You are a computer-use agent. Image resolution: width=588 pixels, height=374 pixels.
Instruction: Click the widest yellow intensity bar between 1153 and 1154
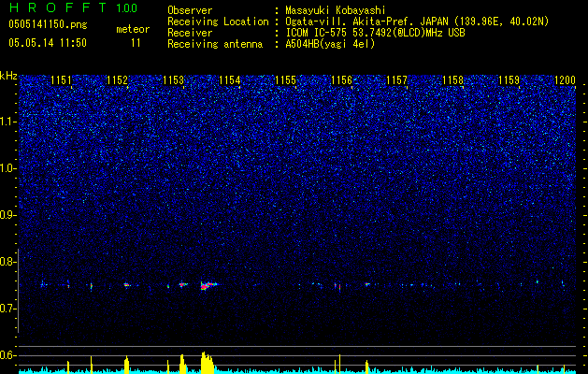click(x=208, y=363)
